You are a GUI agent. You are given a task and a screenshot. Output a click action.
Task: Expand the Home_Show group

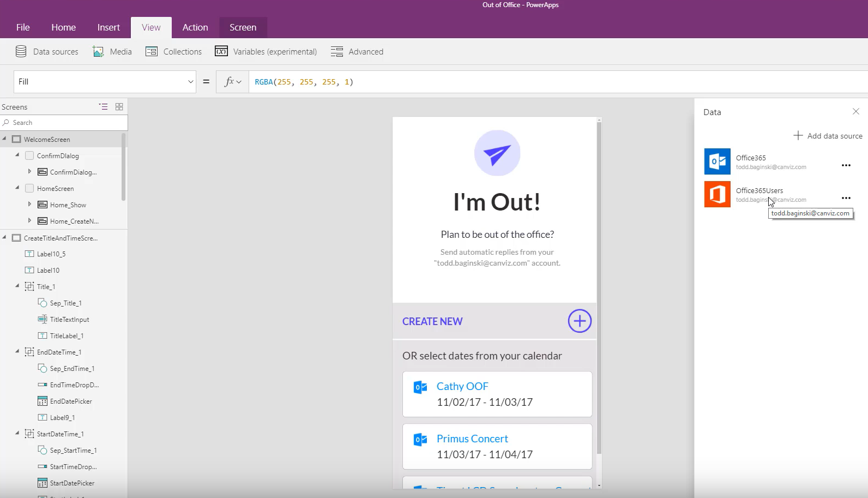tap(29, 204)
